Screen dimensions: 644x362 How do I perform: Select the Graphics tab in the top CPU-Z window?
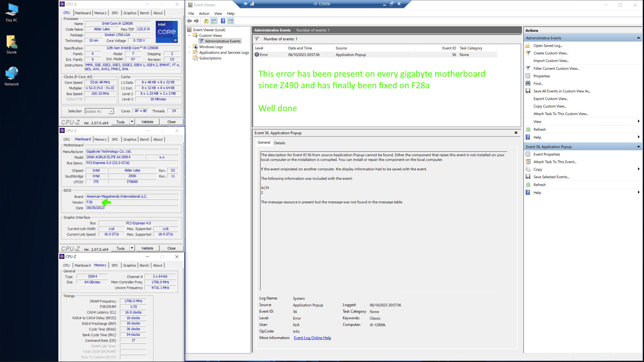(130, 13)
